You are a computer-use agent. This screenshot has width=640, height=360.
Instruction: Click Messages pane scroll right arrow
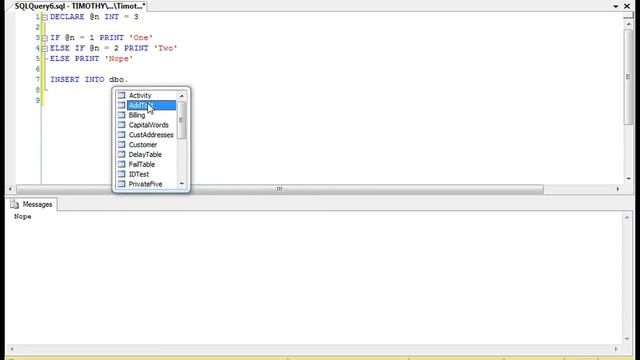click(x=616, y=349)
